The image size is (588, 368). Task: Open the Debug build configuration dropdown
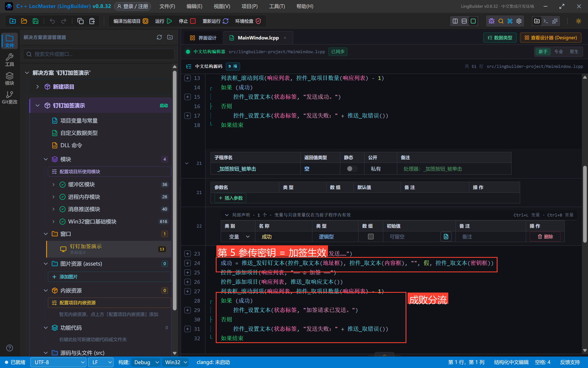[146, 362]
